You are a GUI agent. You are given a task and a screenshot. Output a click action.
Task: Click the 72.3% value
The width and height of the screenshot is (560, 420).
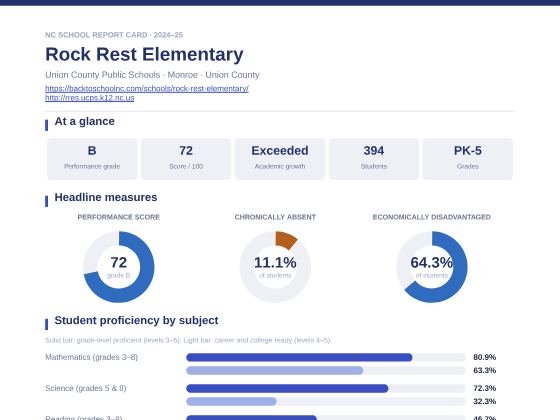[x=485, y=388]
